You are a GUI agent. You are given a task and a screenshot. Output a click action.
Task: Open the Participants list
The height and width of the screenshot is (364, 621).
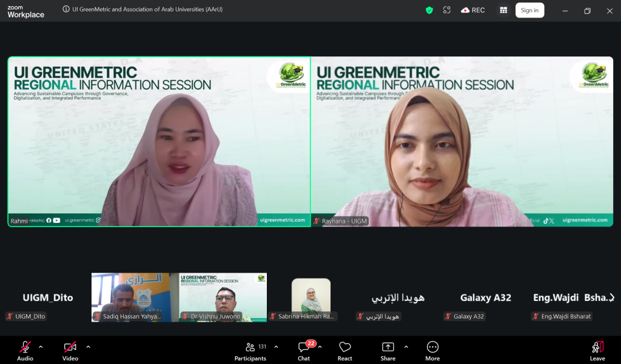tap(250, 349)
